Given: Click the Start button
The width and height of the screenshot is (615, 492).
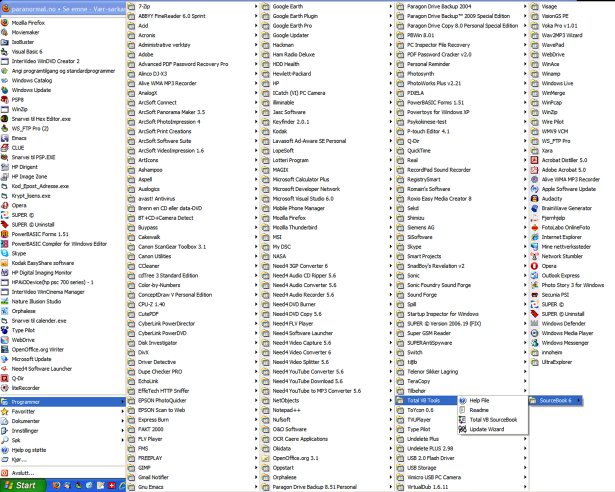Looking at the screenshot, I should 23,486.
